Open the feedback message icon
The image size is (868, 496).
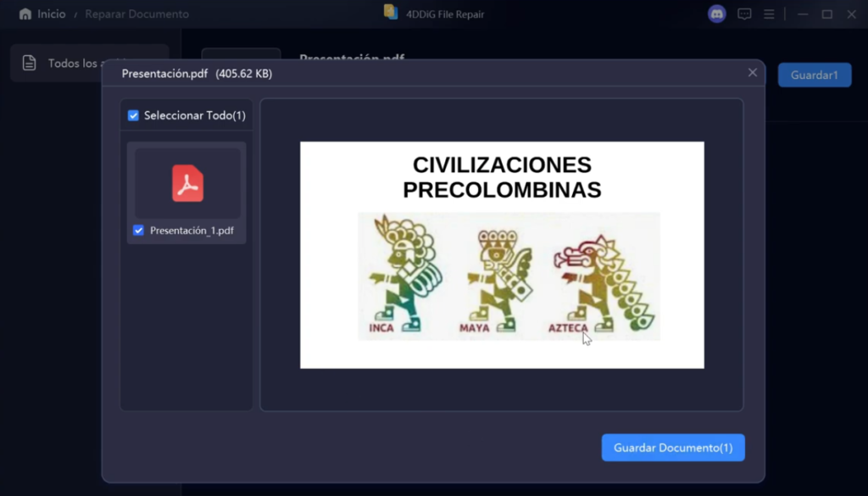744,14
